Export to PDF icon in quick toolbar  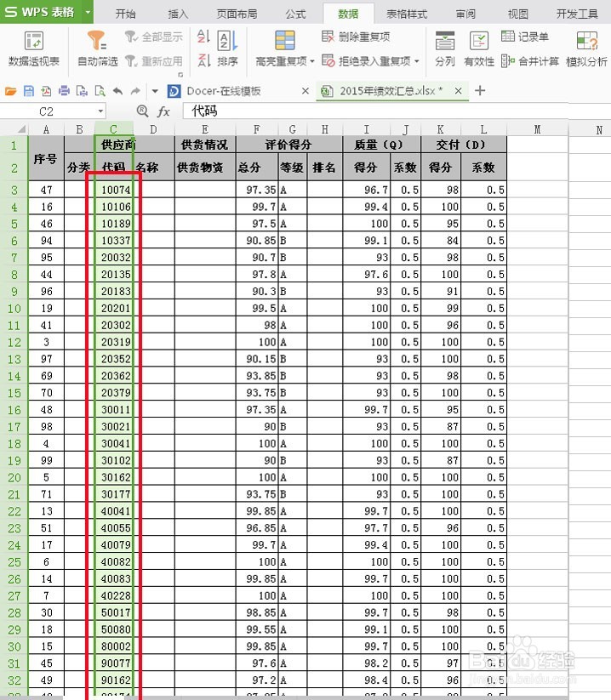(47, 91)
